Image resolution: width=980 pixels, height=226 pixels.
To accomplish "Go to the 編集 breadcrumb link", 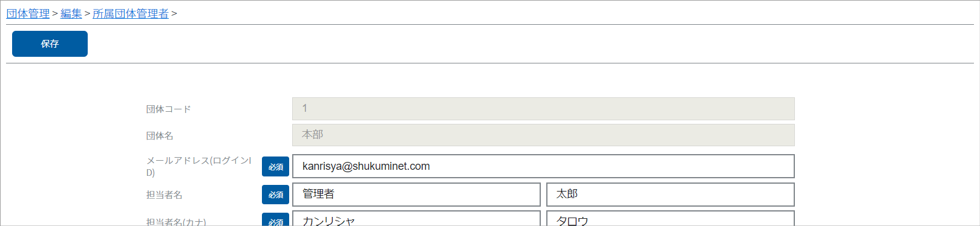I will 71,13.
